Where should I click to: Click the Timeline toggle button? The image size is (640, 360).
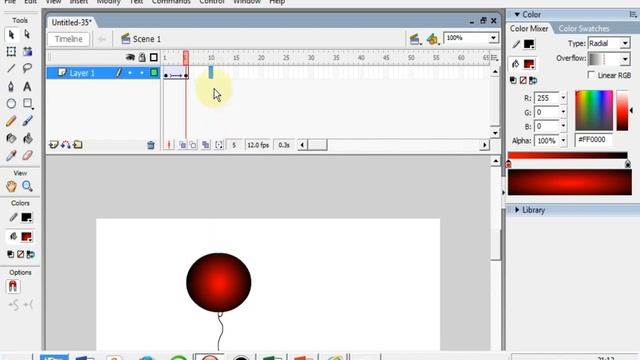point(69,39)
